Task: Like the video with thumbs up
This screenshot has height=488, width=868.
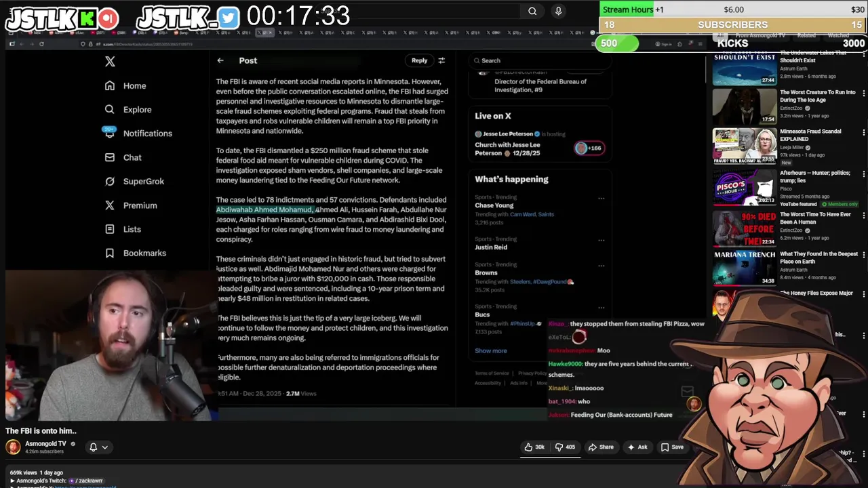Action: [x=534, y=447]
